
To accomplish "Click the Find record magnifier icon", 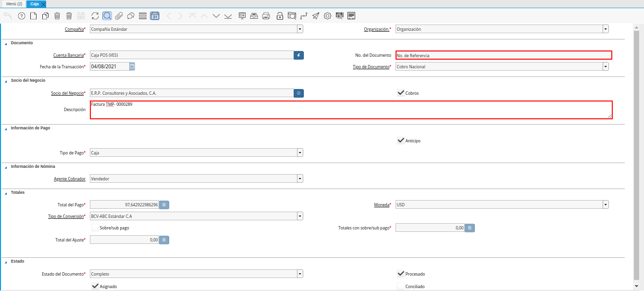I will (107, 16).
